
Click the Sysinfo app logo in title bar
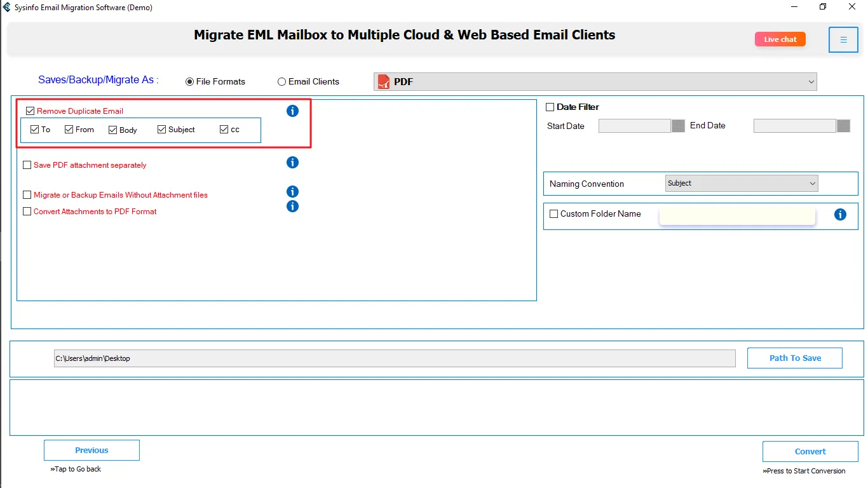click(x=6, y=8)
